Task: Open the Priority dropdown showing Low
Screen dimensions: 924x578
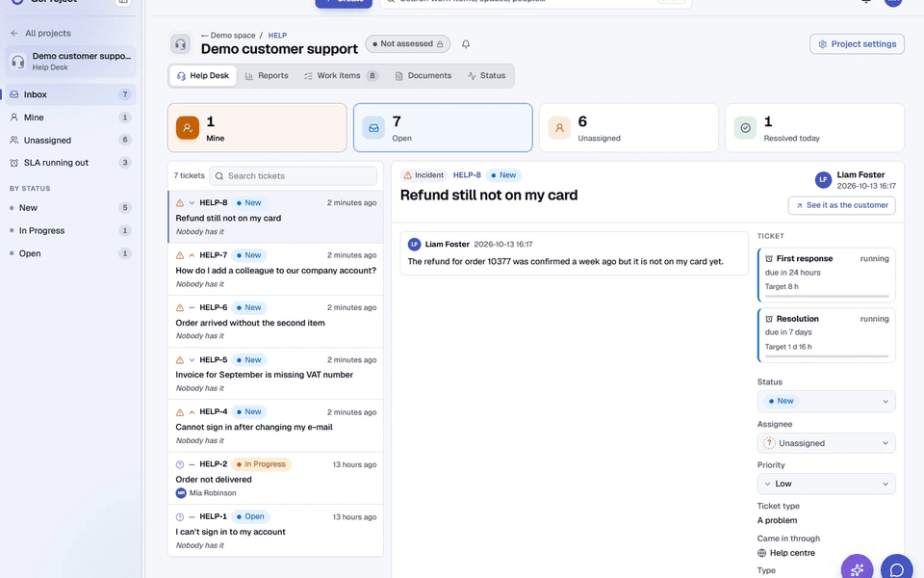Action: pyautogui.click(x=826, y=484)
